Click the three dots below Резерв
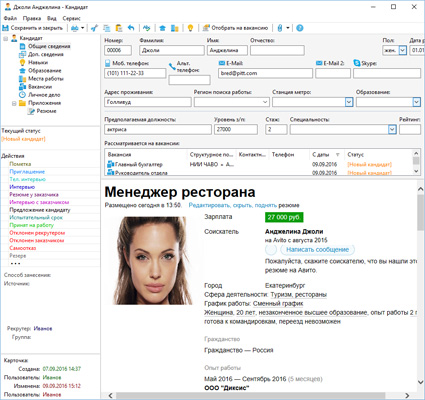Viewport: 425px width, 400px height. click(x=15, y=263)
